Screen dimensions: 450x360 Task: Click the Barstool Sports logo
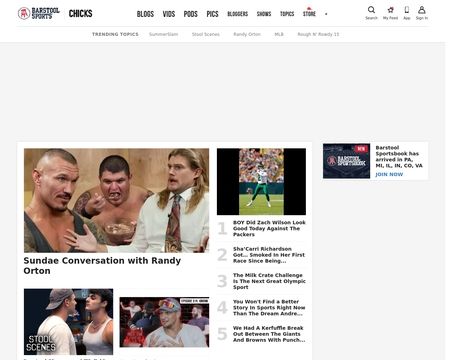tap(39, 13)
